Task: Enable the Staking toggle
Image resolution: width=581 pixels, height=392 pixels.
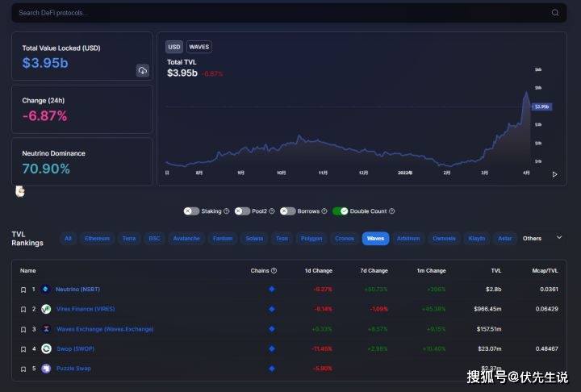Action: (x=191, y=211)
